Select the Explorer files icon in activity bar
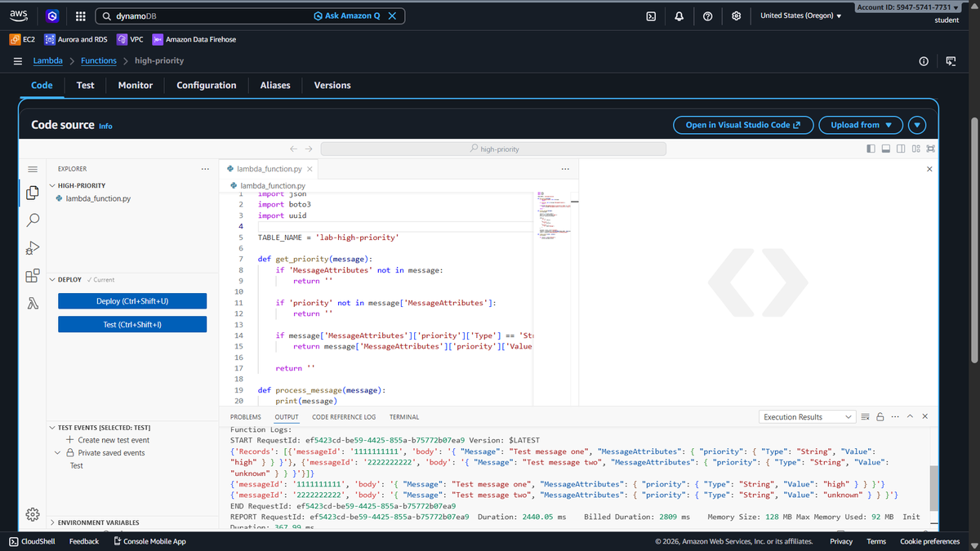Image resolution: width=980 pixels, height=551 pixels. coord(33,193)
